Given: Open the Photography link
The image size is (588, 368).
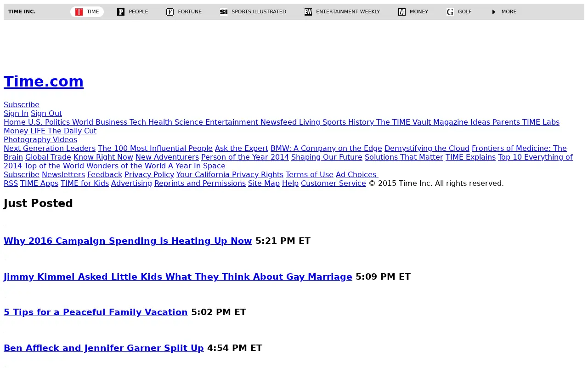Looking at the screenshot, I should pos(27,140).
